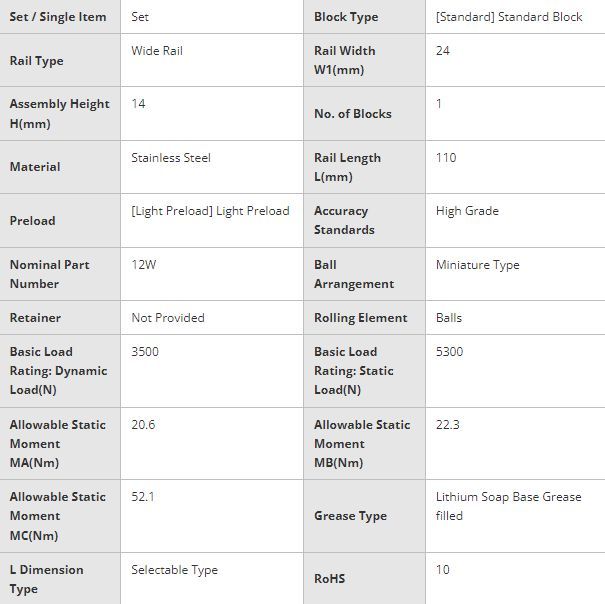The height and width of the screenshot is (604, 605).
Task: Click the "Lithium Soap Base Grease filled" value
Action: tap(508, 506)
